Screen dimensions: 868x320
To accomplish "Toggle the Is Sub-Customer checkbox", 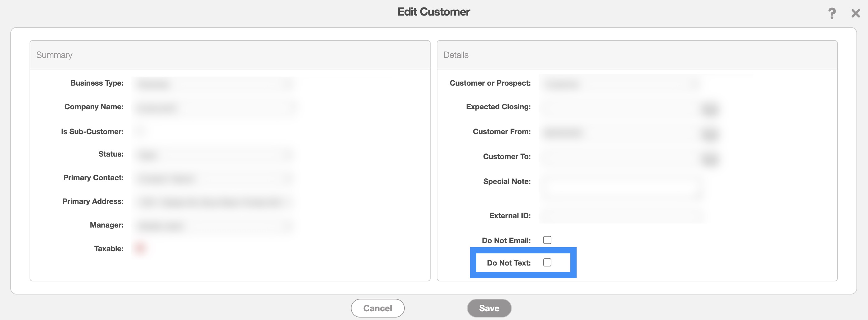I will click(140, 131).
